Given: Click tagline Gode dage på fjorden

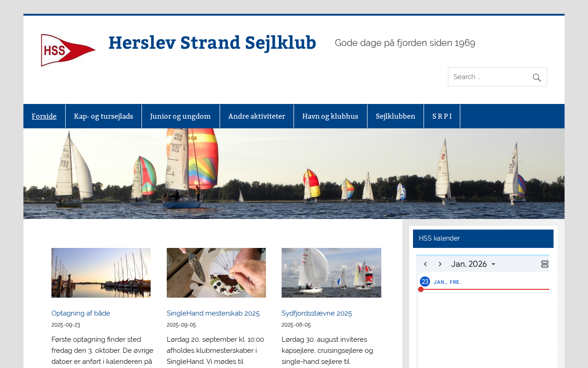Looking at the screenshot, I should coord(405,43).
